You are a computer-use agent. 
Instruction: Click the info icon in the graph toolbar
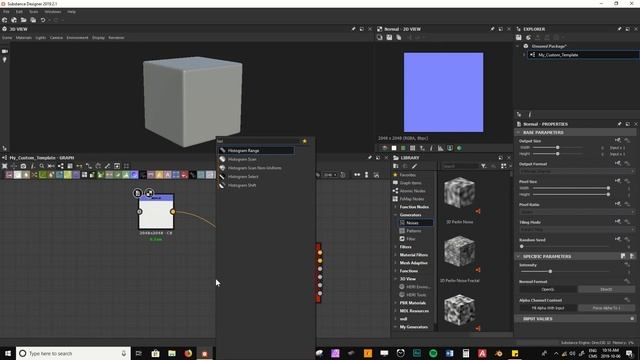pyautogui.click(x=33, y=166)
